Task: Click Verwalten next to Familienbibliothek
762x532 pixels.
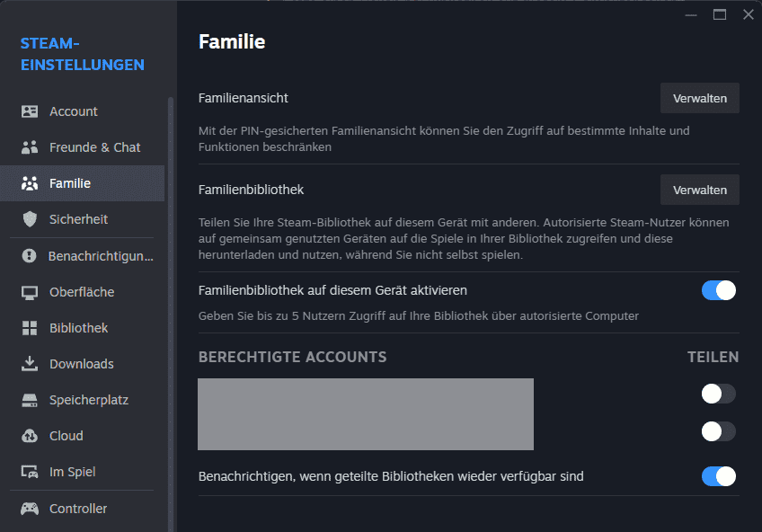Action: [x=699, y=190]
